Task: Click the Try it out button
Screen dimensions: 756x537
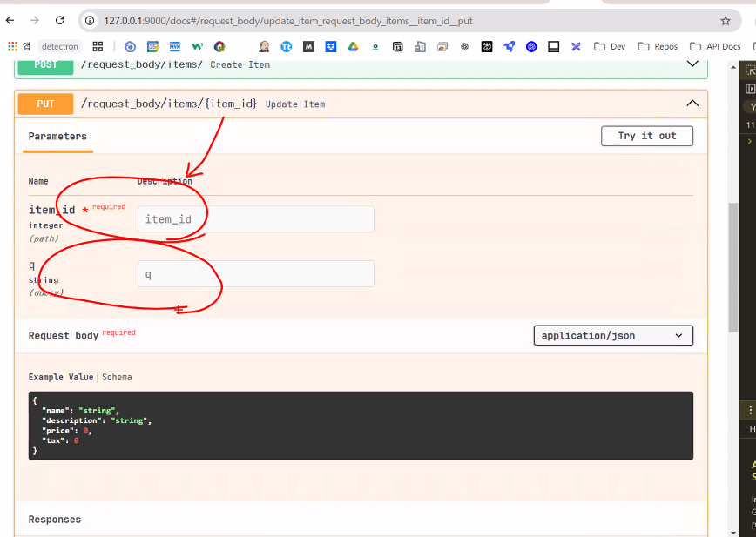Action: (647, 136)
